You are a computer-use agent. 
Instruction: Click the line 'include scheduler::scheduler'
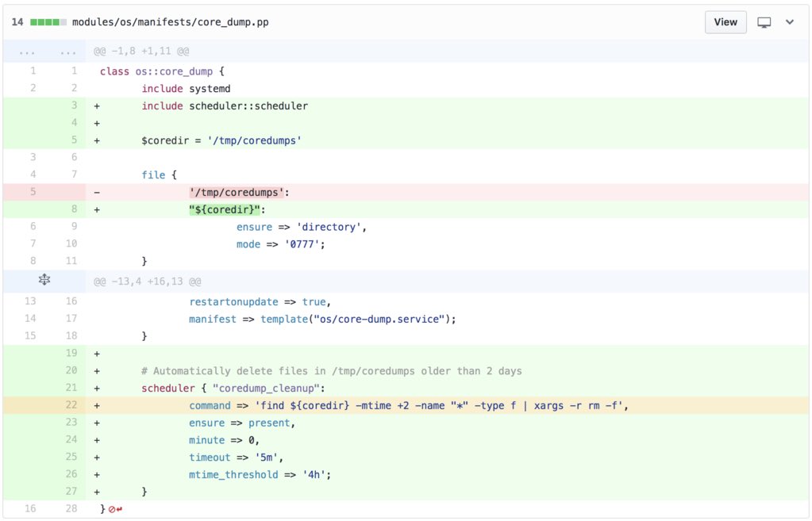click(x=225, y=106)
